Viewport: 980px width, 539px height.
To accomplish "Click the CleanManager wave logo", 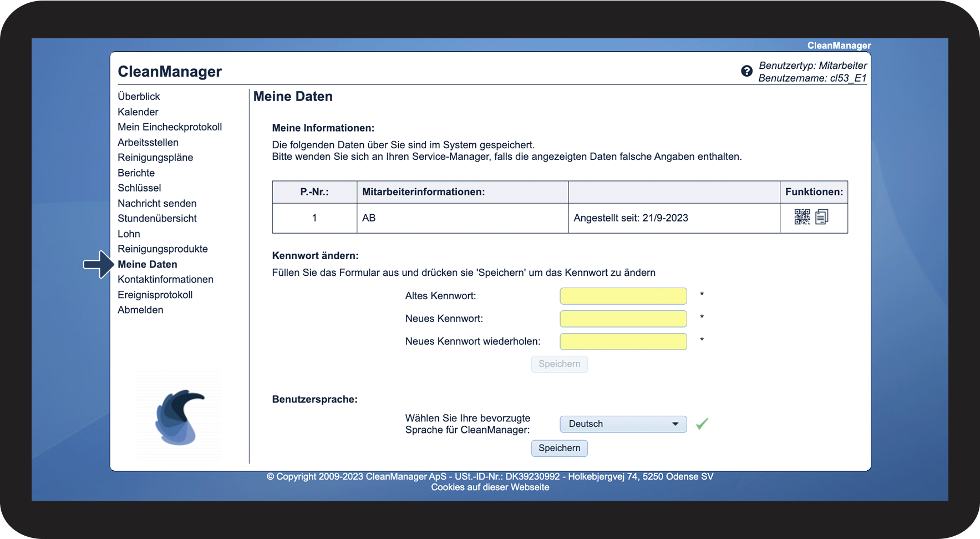I will (x=180, y=417).
